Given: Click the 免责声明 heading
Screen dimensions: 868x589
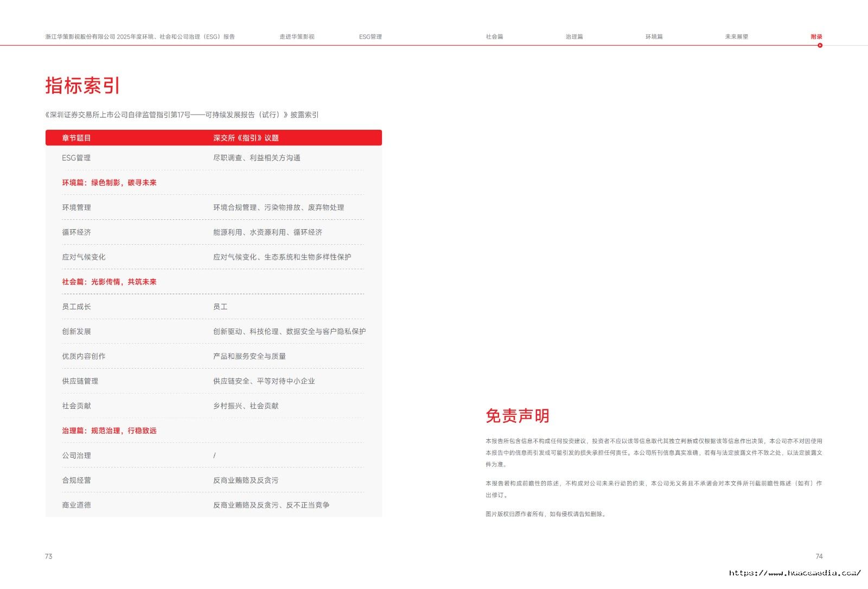Looking at the screenshot, I should pyautogui.click(x=518, y=416).
